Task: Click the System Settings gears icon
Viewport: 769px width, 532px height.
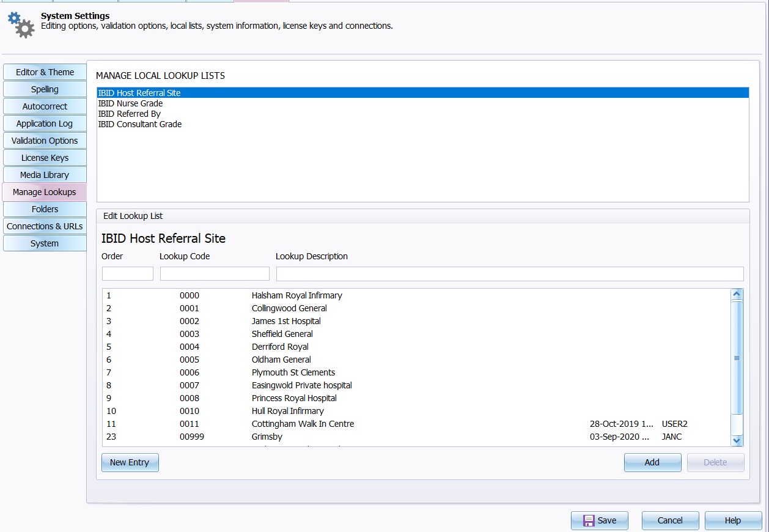Action: 21,24
